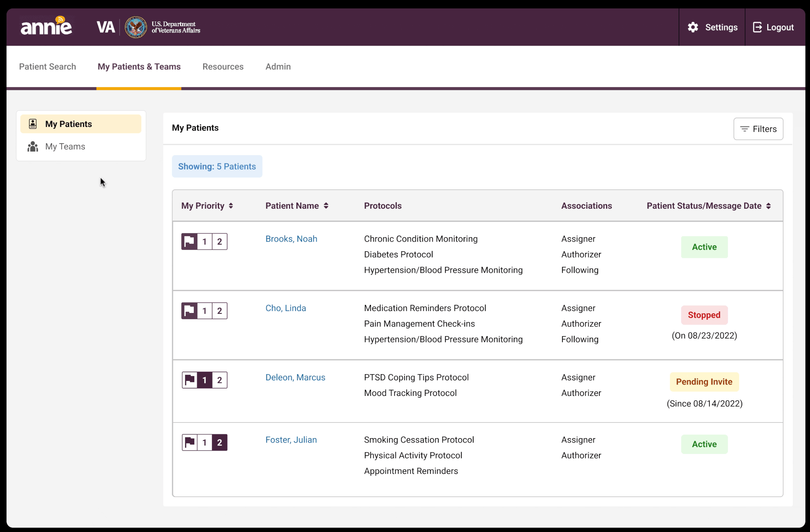Screen dimensions: 810x532
Task: Click the annie logo
Action: (46, 26)
